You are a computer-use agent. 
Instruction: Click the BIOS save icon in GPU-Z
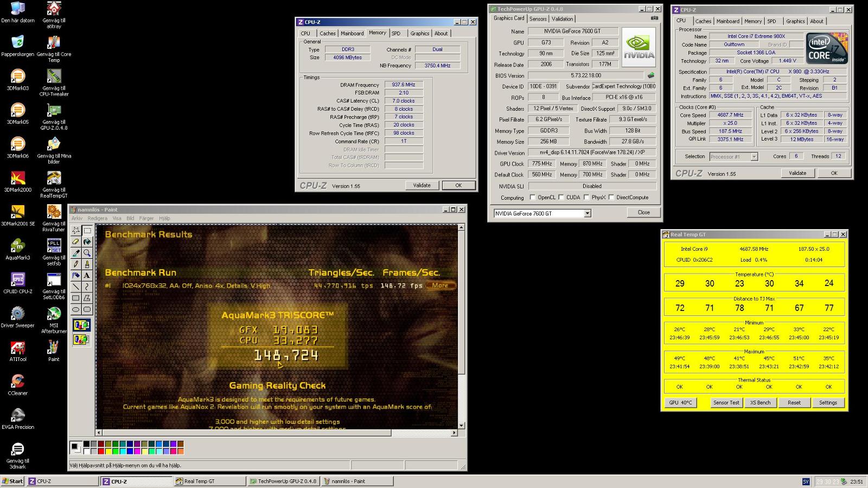point(651,75)
